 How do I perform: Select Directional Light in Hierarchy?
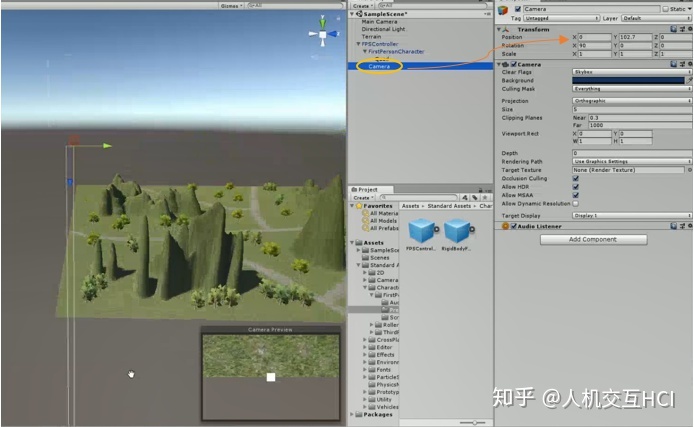[x=383, y=29]
